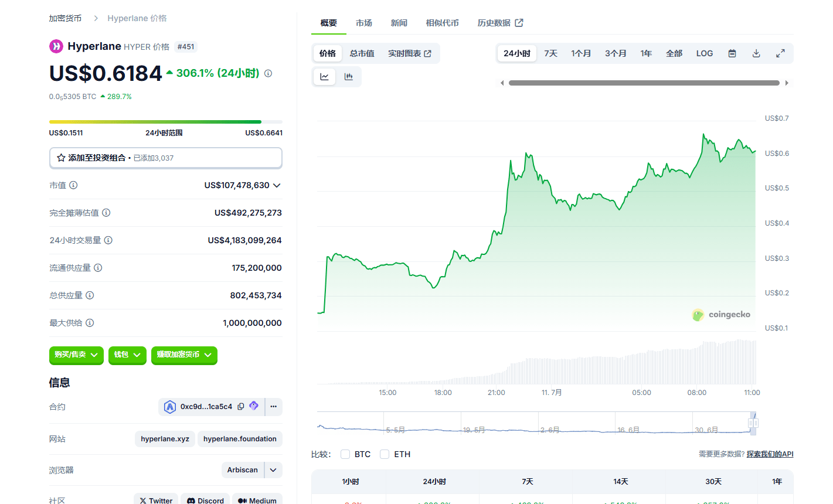Viewport: 833px width, 504px height.
Task: Click 添加至投资组合 button
Action: (x=166, y=158)
